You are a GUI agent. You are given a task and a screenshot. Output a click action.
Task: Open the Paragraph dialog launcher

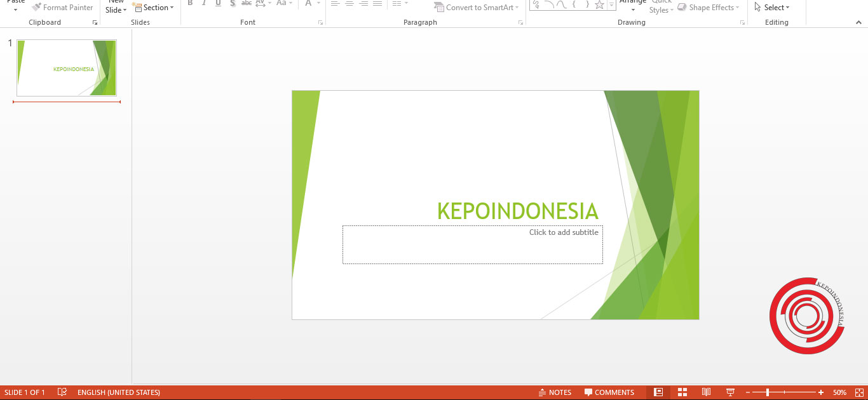point(520,23)
